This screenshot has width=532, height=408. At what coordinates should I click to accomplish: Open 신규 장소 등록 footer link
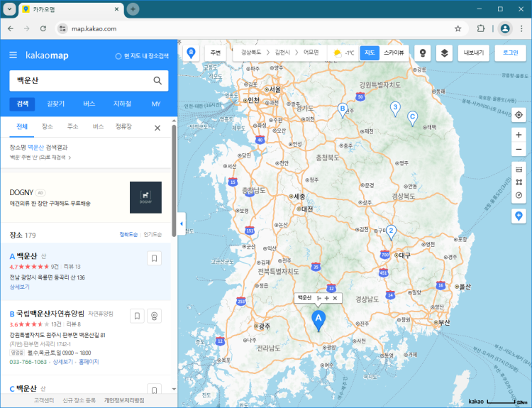(x=79, y=400)
